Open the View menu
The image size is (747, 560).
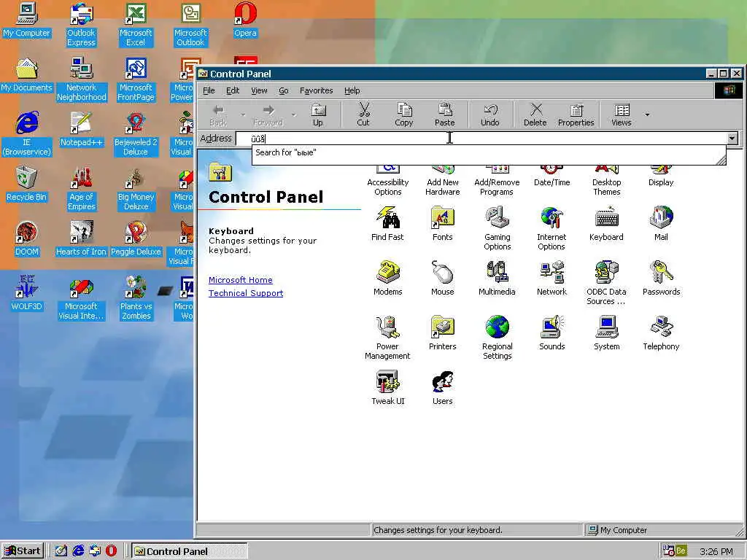tap(259, 90)
